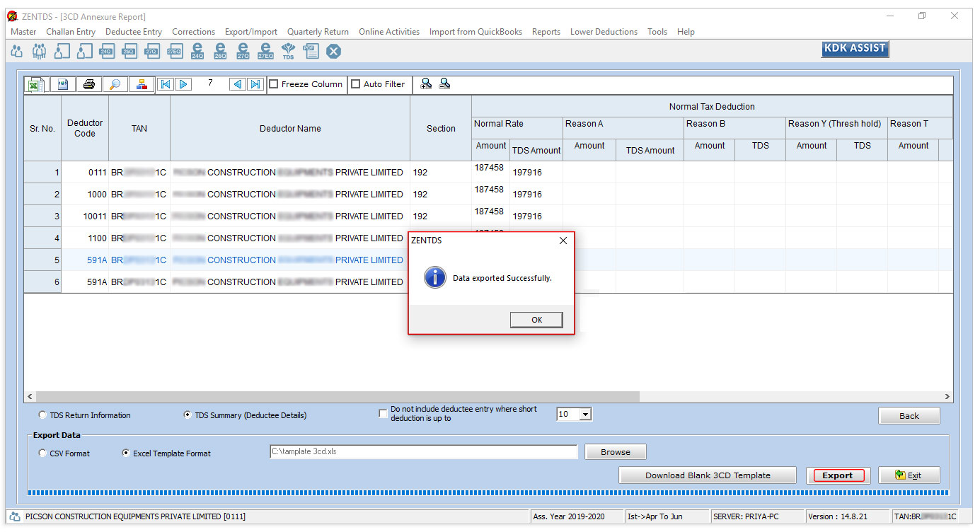Screen dimensions: 980x532
Task: Open the 26Q form icon
Action: 129,51
